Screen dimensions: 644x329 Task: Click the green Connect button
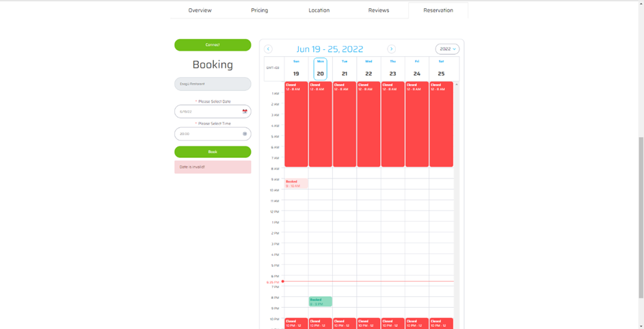tap(213, 44)
